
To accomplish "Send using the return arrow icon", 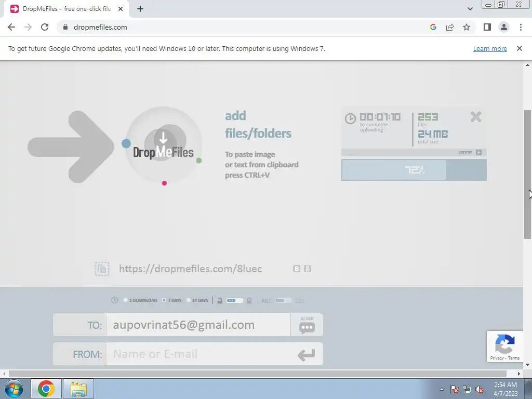I will [307, 354].
